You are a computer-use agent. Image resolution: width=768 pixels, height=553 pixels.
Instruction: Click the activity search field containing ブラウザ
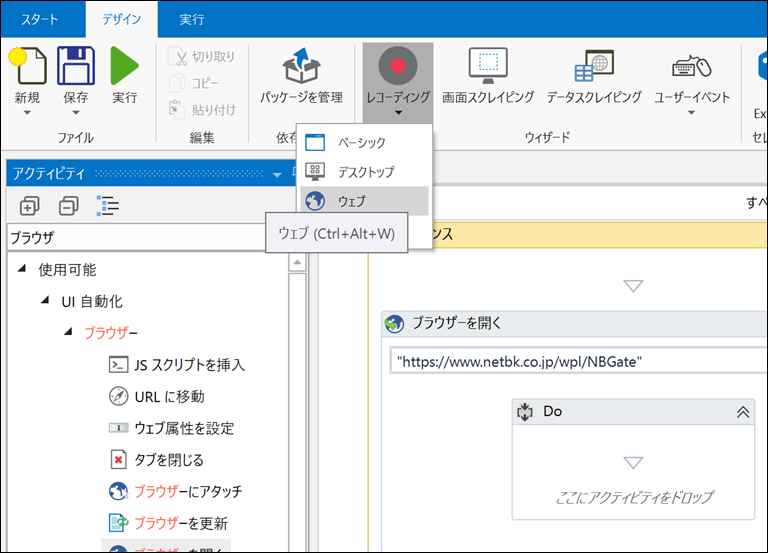pyautogui.click(x=137, y=238)
